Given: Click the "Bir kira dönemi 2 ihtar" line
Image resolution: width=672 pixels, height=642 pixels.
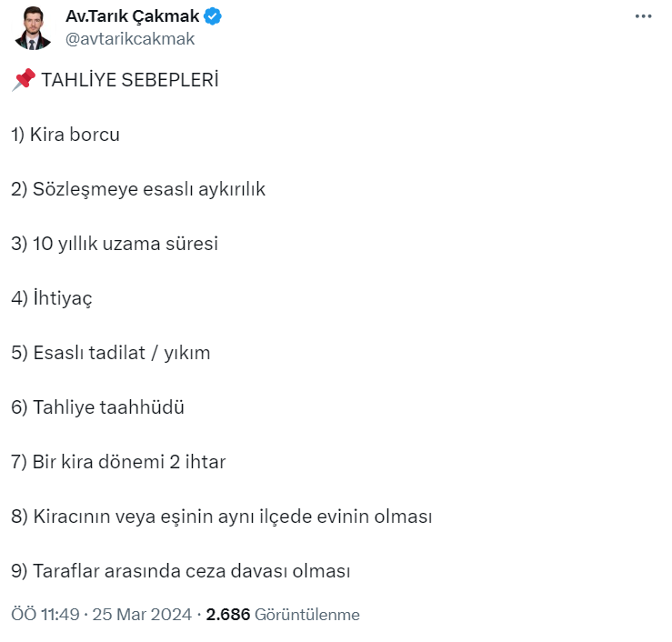Looking at the screenshot, I should [x=118, y=462].
